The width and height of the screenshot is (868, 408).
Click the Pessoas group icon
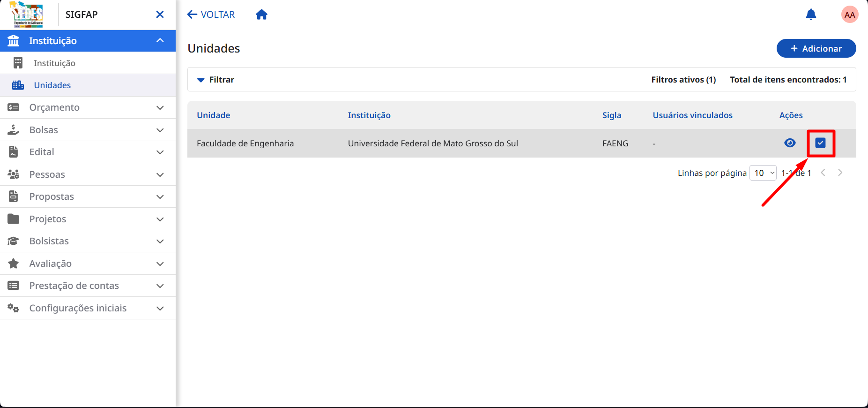click(14, 174)
